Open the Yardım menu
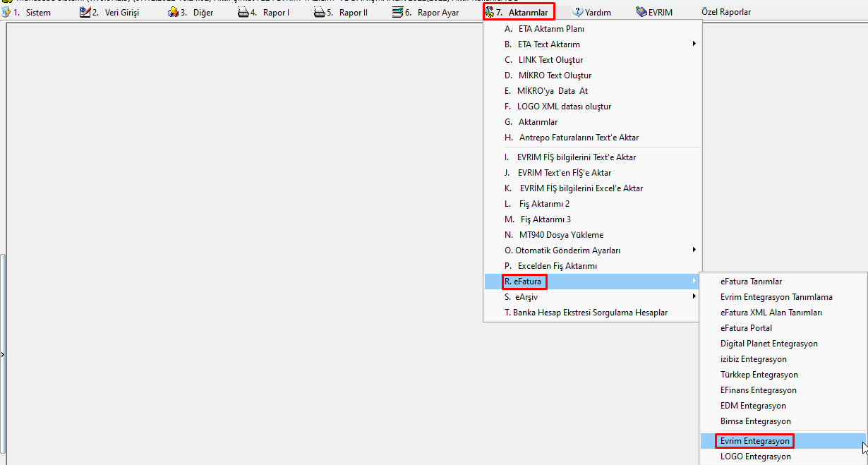Image resolution: width=868 pixels, height=465 pixels. [x=597, y=13]
